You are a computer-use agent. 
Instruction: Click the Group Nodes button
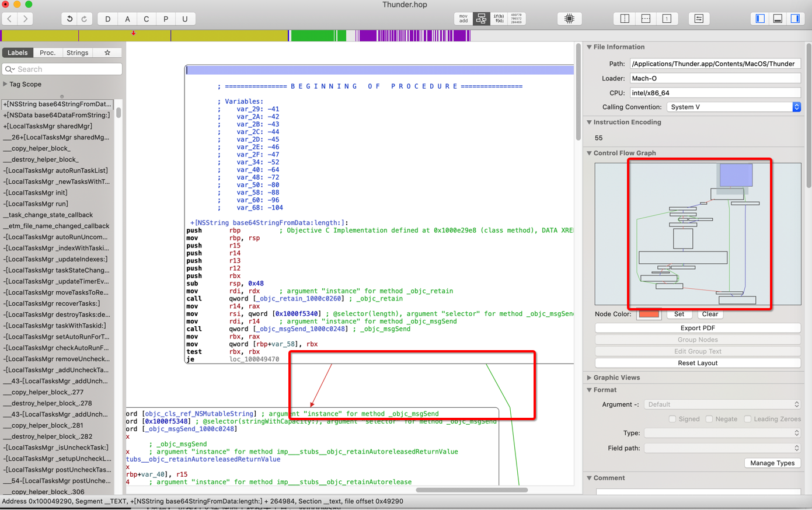[698, 340]
